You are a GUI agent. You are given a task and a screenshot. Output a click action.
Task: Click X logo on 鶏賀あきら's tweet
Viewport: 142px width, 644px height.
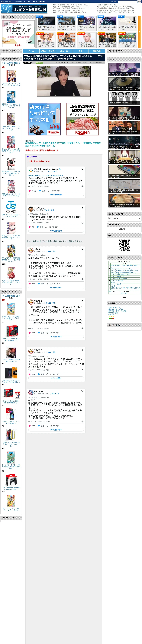82,391
